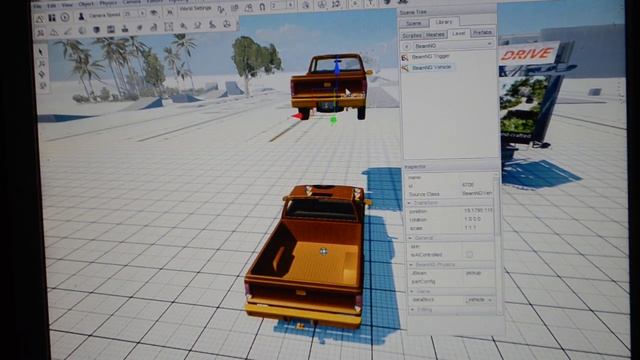Select the scale tool in left toolbar

43,85
